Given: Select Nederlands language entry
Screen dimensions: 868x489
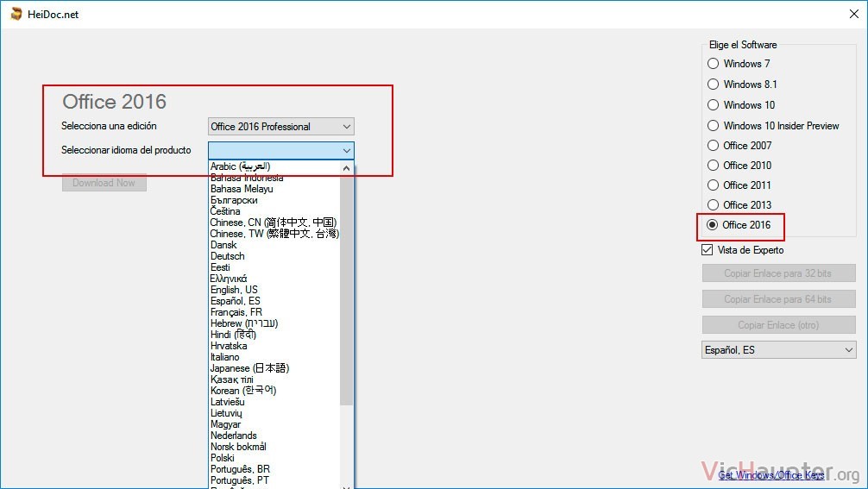Looking at the screenshot, I should (274, 436).
